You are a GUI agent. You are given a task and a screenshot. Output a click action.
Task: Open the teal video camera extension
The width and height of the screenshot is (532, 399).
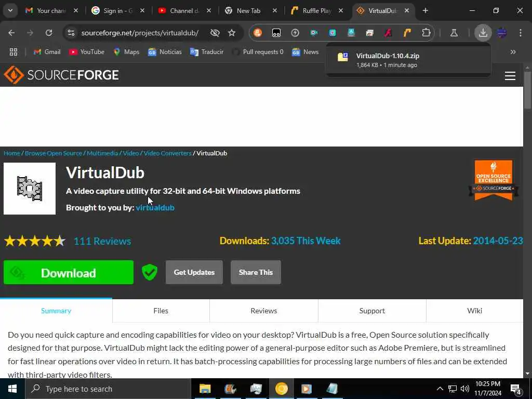[x=314, y=33]
